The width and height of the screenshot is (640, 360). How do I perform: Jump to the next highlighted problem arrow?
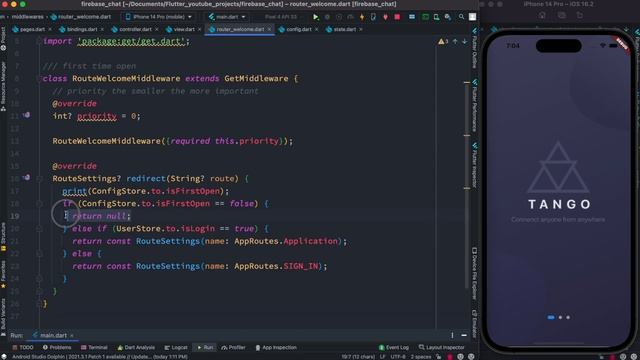464,41
